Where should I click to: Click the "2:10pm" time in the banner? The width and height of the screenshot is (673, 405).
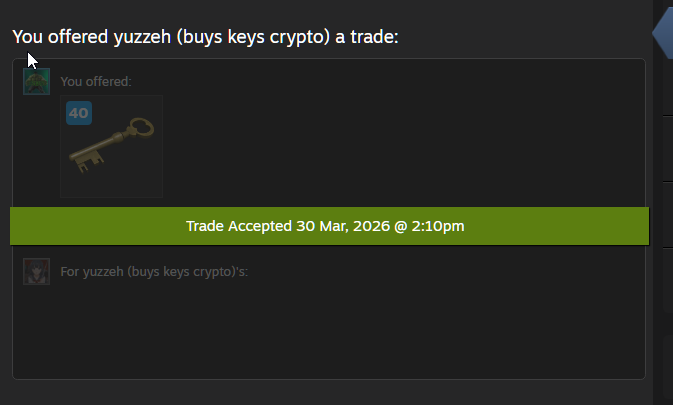(438, 226)
